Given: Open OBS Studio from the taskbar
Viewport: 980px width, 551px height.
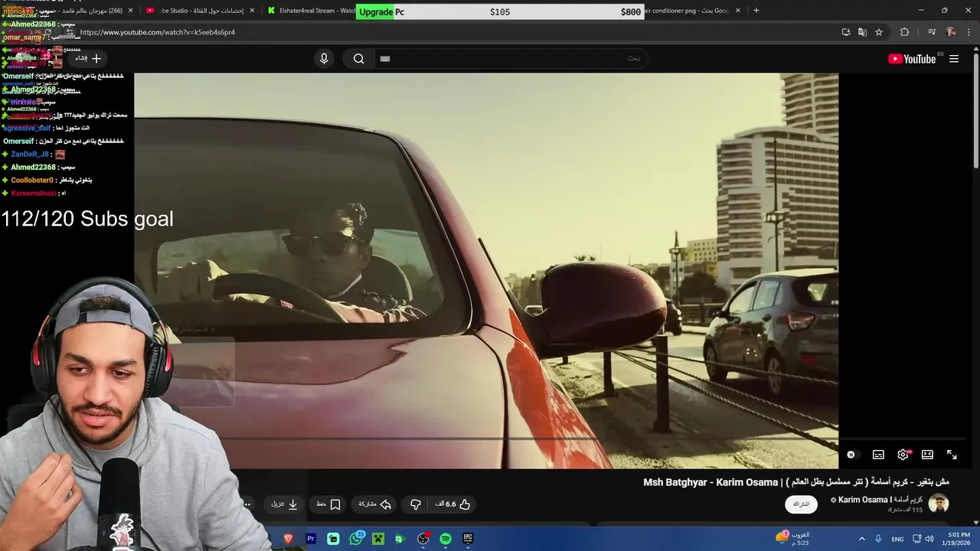Looking at the screenshot, I should pyautogui.click(x=423, y=539).
